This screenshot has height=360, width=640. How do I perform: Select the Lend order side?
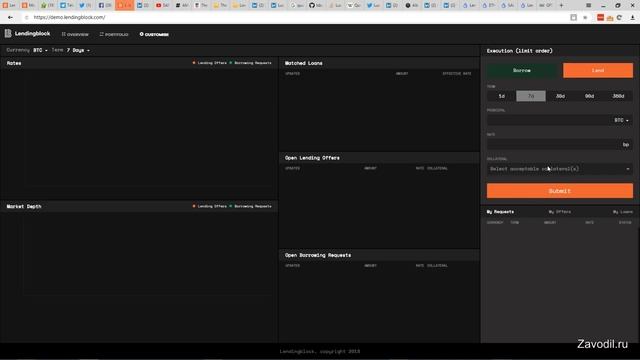coord(598,71)
